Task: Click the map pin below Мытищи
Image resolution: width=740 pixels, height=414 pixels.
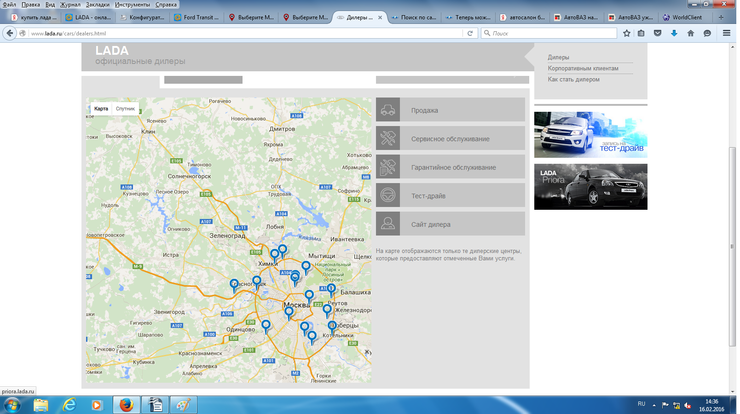Action: tap(306, 267)
